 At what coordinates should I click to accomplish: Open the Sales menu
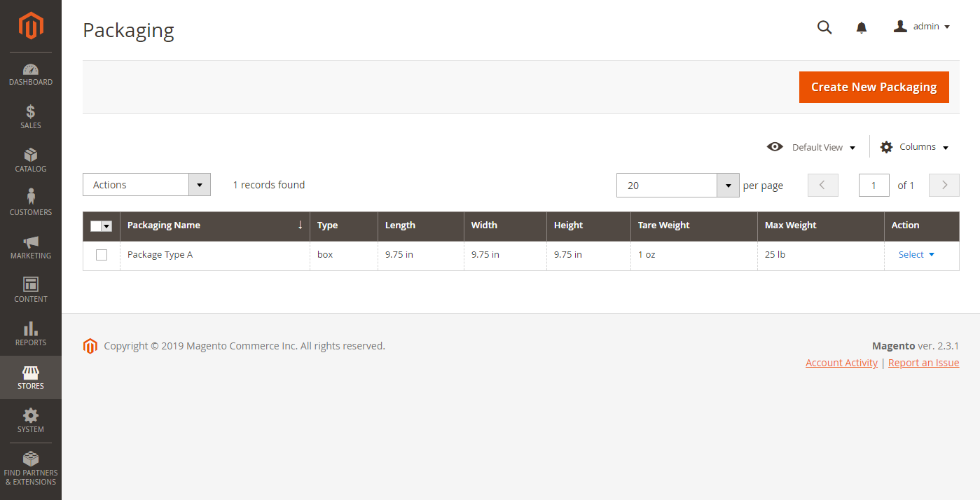(31, 118)
